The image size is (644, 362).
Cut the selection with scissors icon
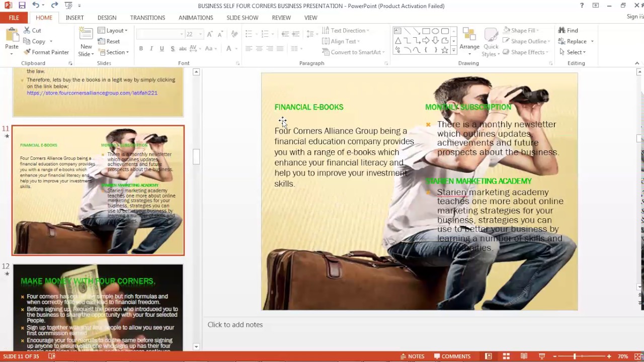tap(33, 30)
